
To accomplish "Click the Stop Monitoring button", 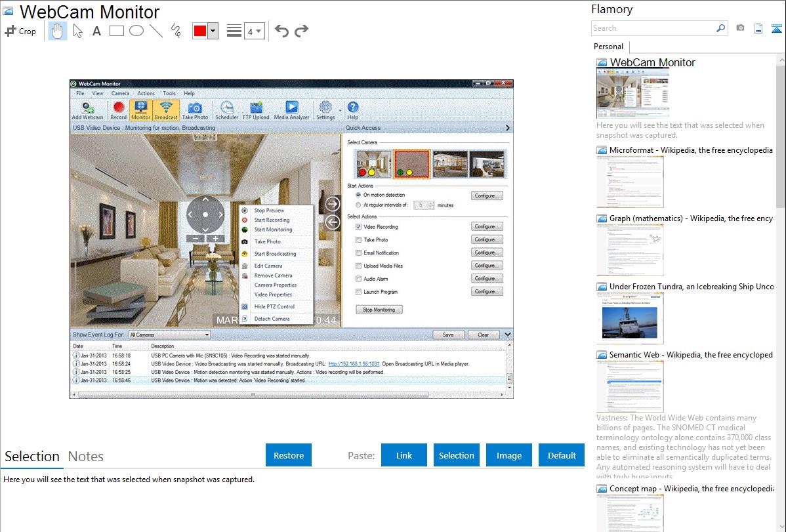I will click(379, 310).
